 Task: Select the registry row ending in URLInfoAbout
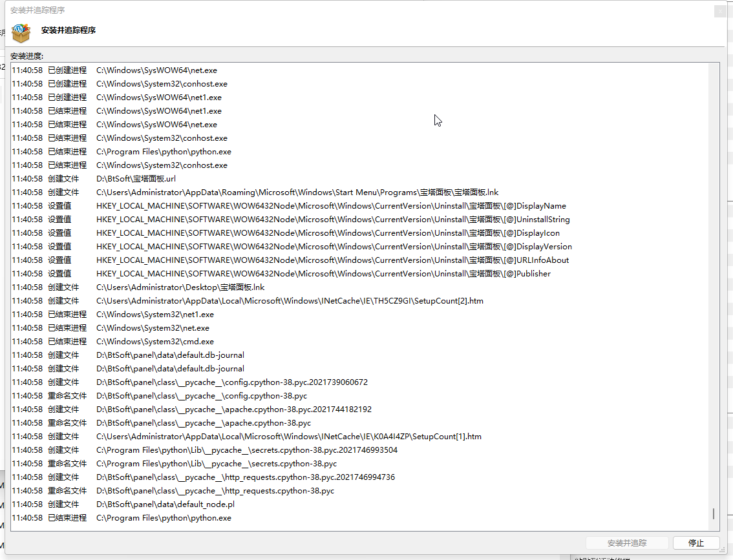(359, 260)
